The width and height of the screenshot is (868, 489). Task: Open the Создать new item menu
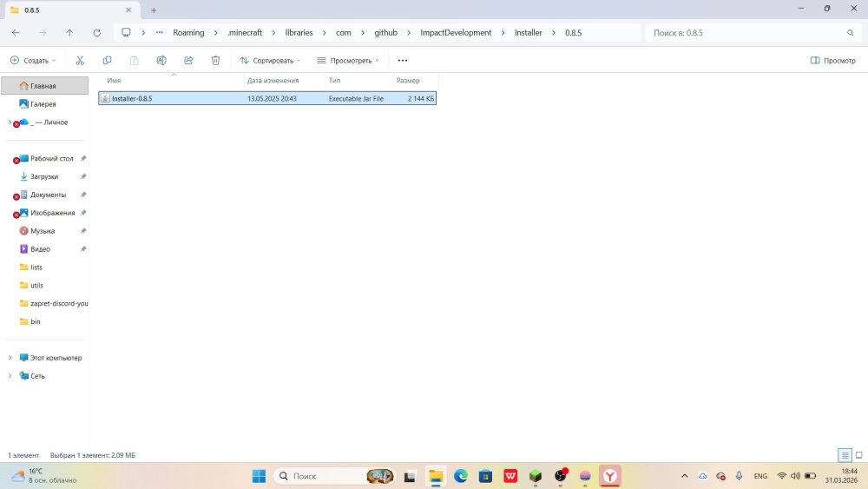point(33,61)
